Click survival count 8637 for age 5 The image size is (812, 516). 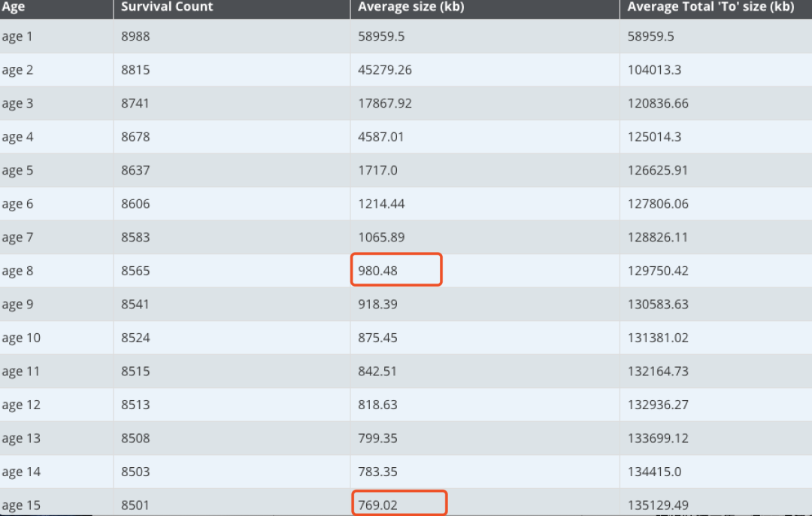coord(135,171)
